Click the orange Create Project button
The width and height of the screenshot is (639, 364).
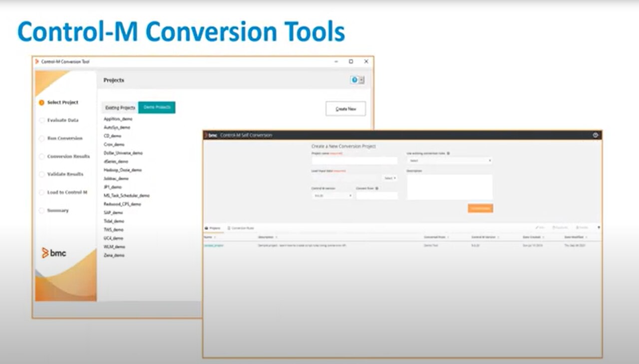pos(480,208)
